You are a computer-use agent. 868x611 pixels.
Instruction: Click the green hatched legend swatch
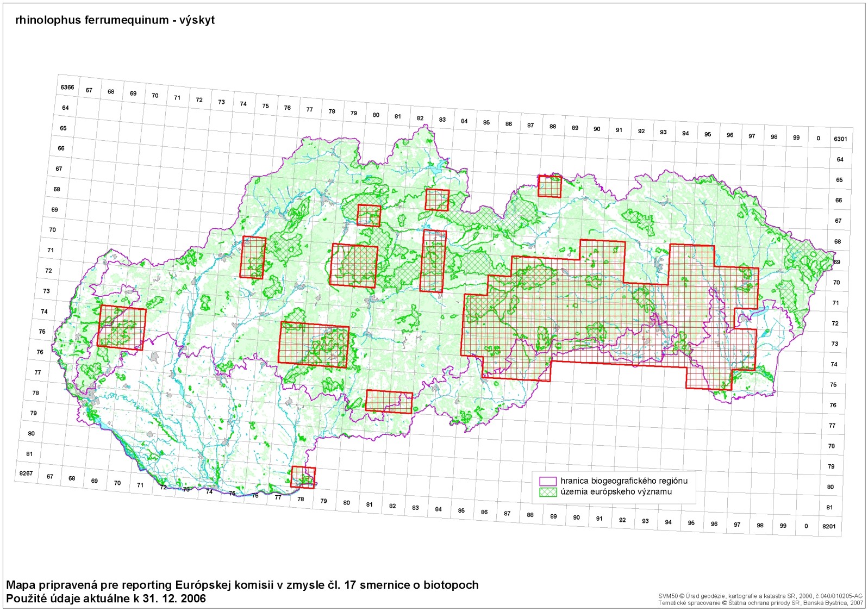548,492
